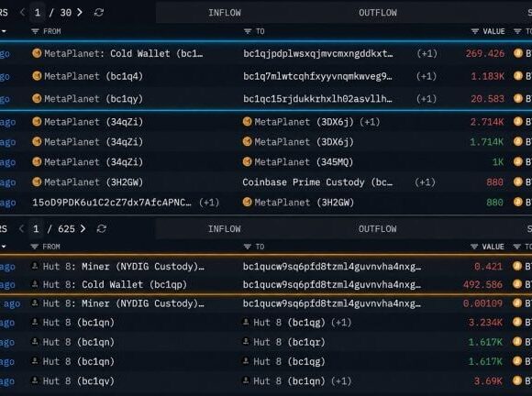The width and height of the screenshot is (532, 396).
Task: Switch upper table to INFLOW tab
Action: 225,13
